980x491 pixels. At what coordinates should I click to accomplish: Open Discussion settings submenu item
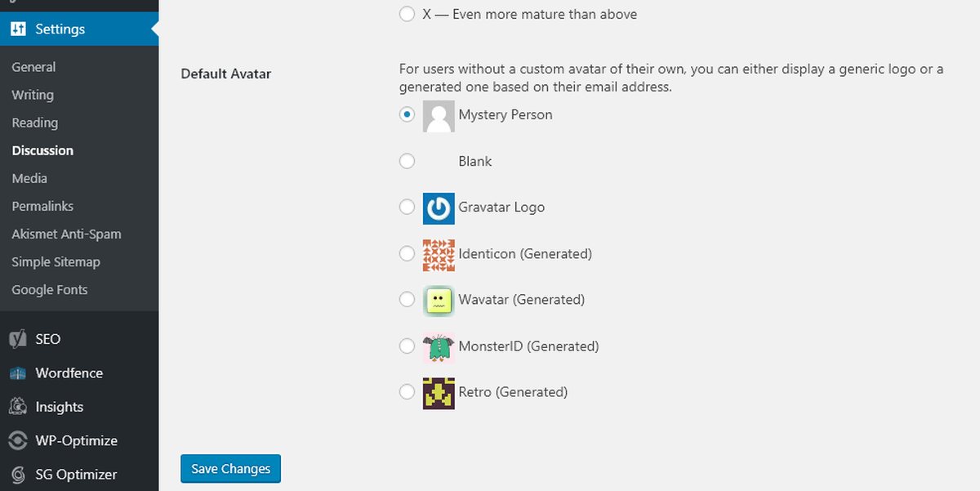click(42, 150)
